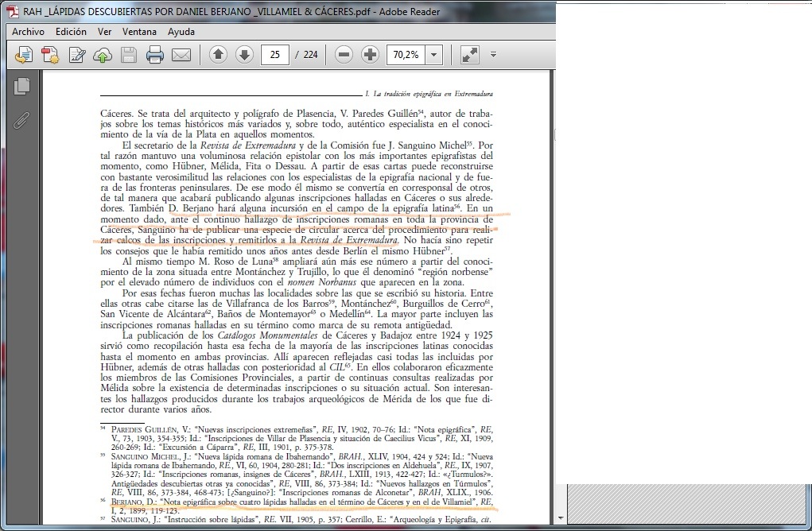Open the Archivo menu
This screenshot has width=812, height=531.
pos(28,32)
